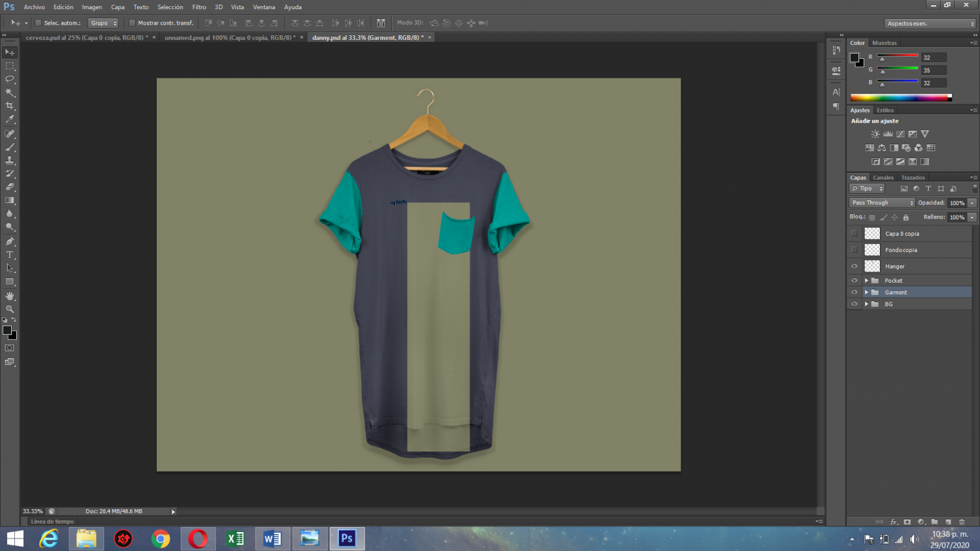Select the Eyedropper tool

tap(10, 119)
